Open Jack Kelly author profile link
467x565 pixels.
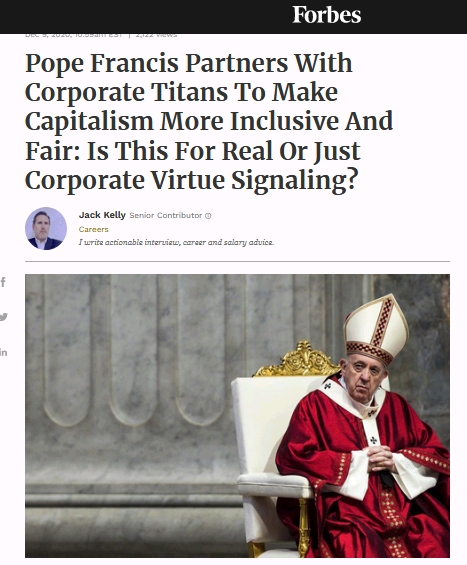pos(102,215)
